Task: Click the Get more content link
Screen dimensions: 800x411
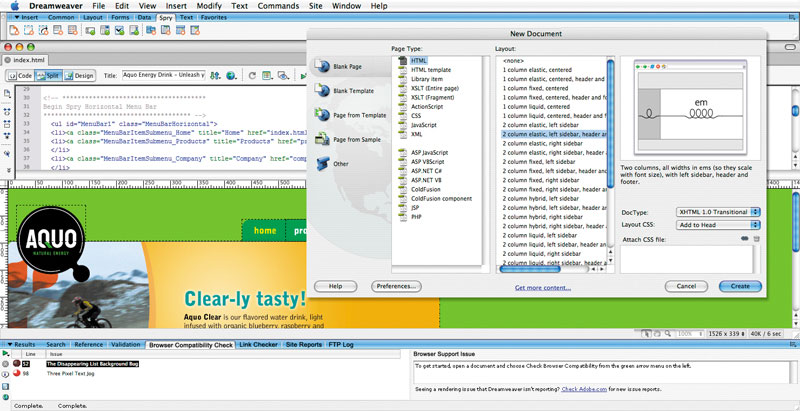Action: [x=543, y=287]
